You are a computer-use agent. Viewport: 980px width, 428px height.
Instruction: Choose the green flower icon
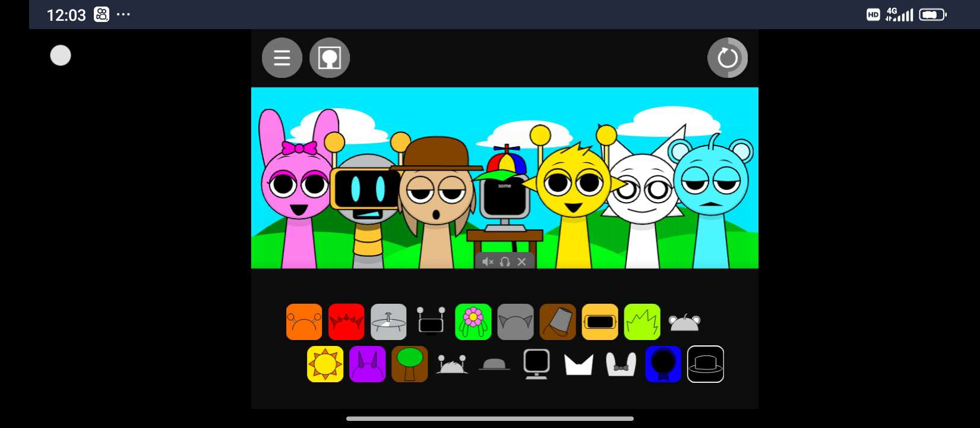[x=473, y=322]
